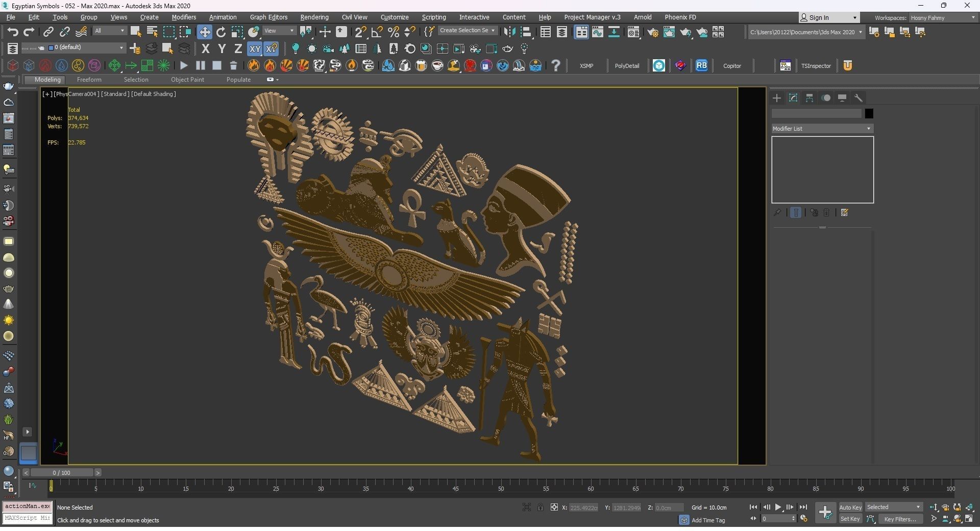
Task: Open the selection filter All dropdown
Action: [x=109, y=31]
